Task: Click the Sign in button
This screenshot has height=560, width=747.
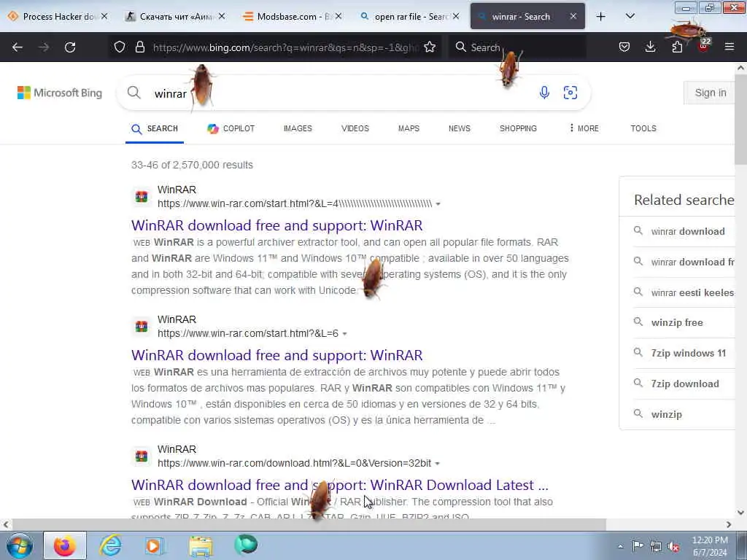Action: tap(710, 93)
